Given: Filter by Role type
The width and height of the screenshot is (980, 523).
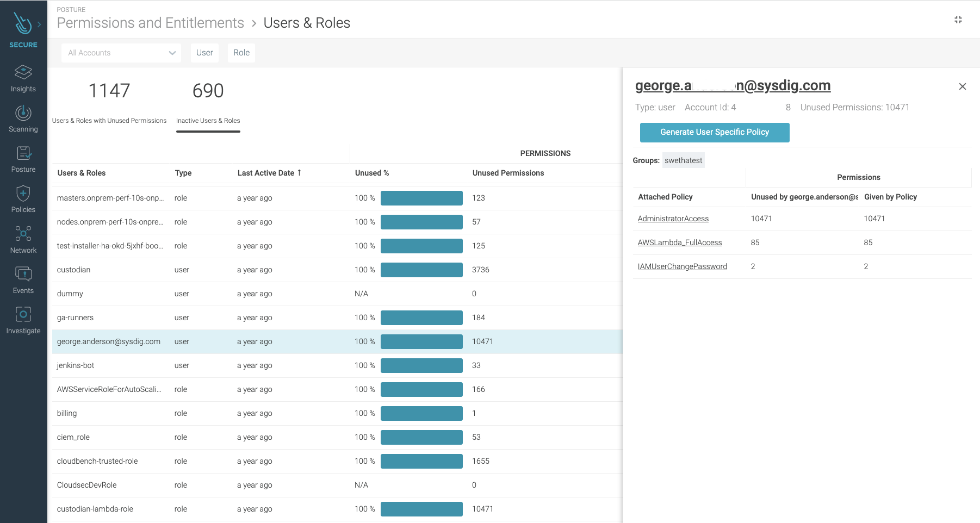Looking at the screenshot, I should 241,53.
